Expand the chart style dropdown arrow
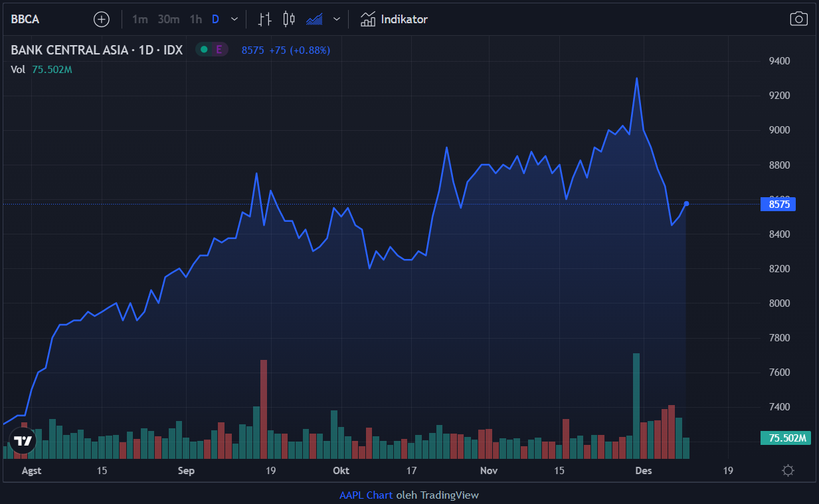819x504 pixels. (x=337, y=19)
